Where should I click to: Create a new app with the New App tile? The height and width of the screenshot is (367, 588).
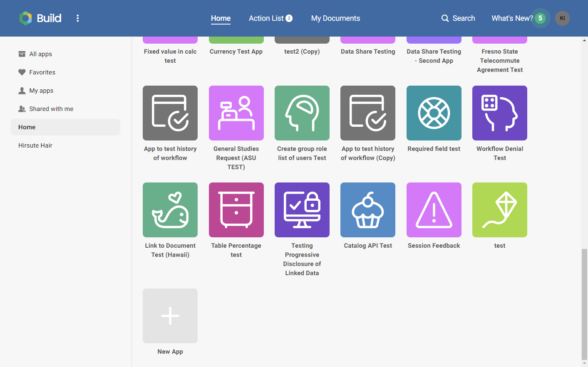(170, 316)
